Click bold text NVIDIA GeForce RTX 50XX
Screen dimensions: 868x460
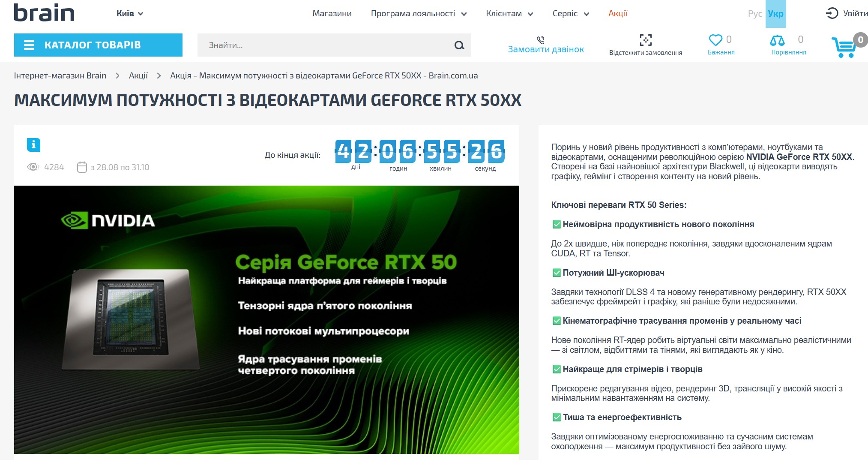pyautogui.click(x=799, y=157)
